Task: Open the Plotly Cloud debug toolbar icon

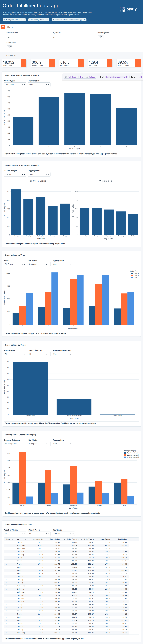Action: click(x=66, y=77)
